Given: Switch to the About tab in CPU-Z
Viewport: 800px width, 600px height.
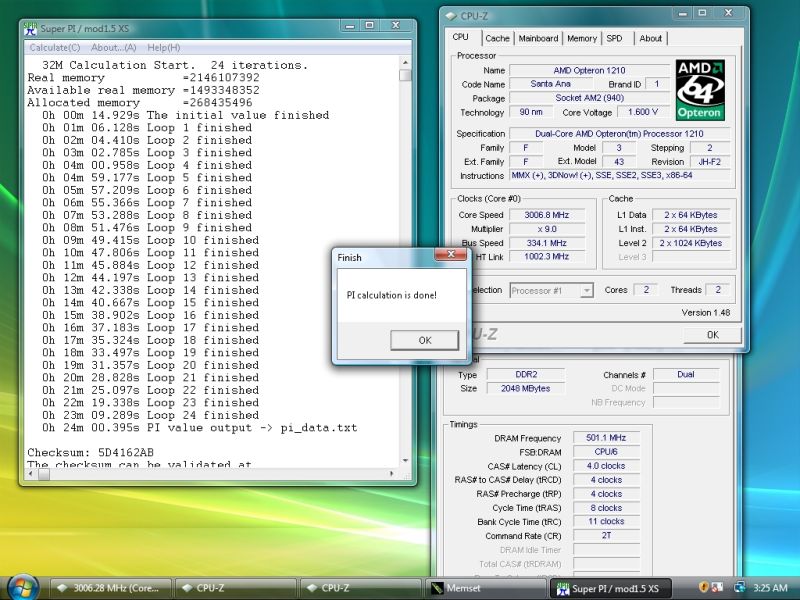Looking at the screenshot, I should tap(651, 38).
